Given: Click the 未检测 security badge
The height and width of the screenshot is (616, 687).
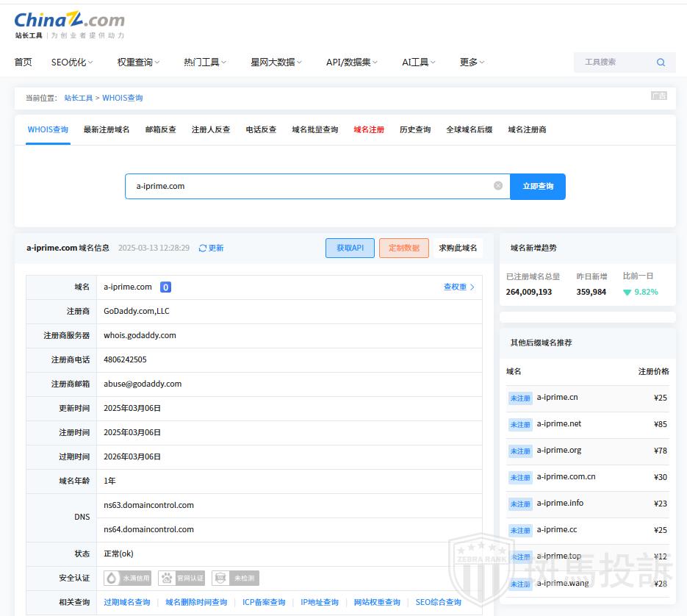Looking at the screenshot, I should 235,579.
